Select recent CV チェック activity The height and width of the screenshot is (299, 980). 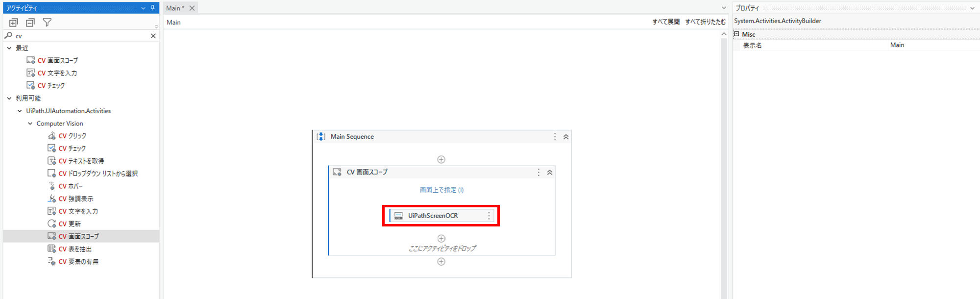pos(50,85)
